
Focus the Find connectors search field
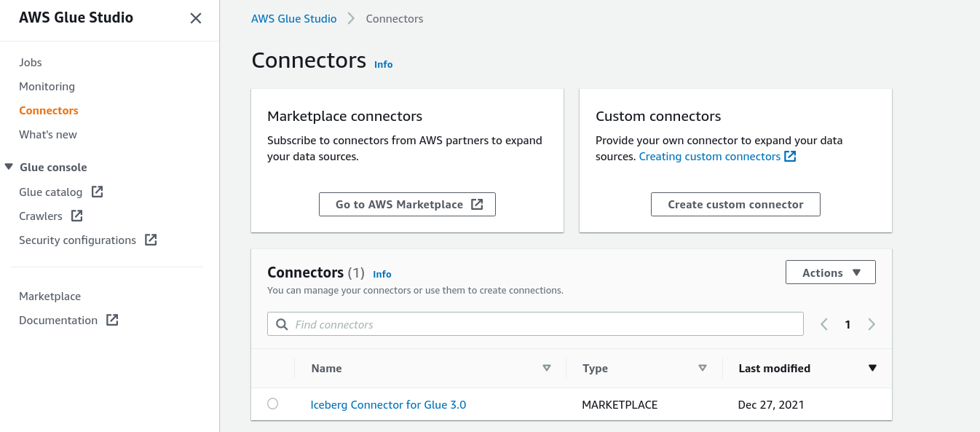tap(535, 324)
